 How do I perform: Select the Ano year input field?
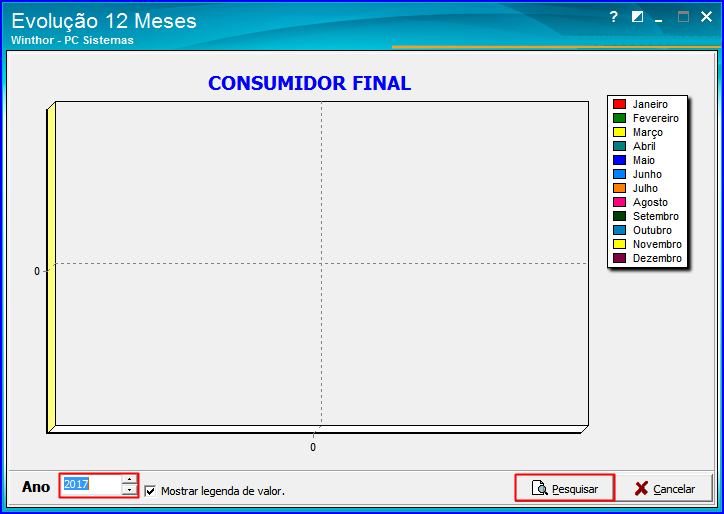pyautogui.click(x=92, y=485)
